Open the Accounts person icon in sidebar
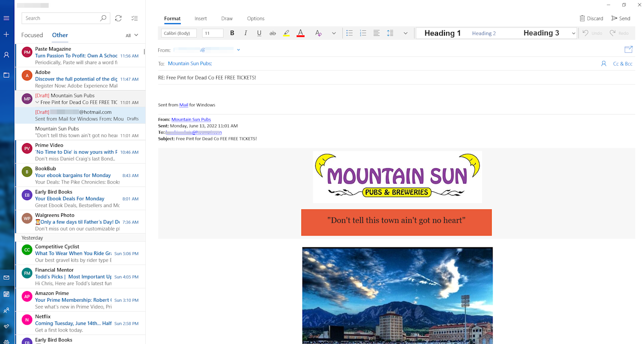Image resolution: width=644 pixels, height=344 pixels. click(6, 55)
